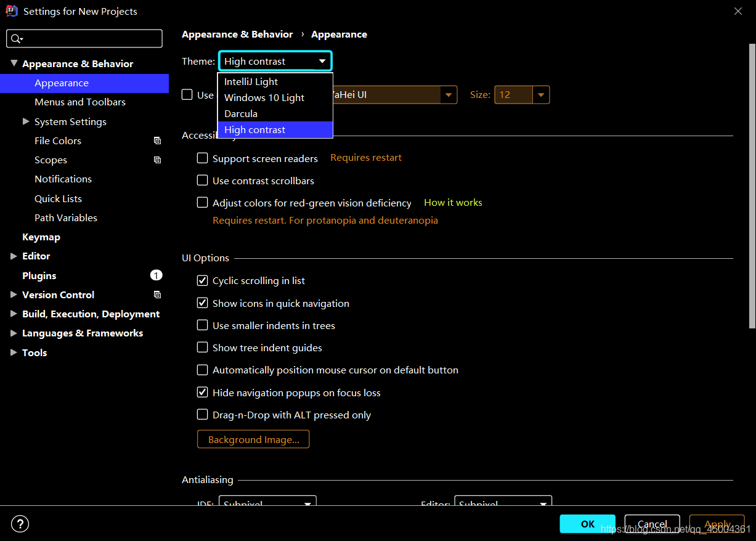Enable Show tree indent guides
Image resolution: width=756 pixels, height=541 pixels.
point(202,348)
